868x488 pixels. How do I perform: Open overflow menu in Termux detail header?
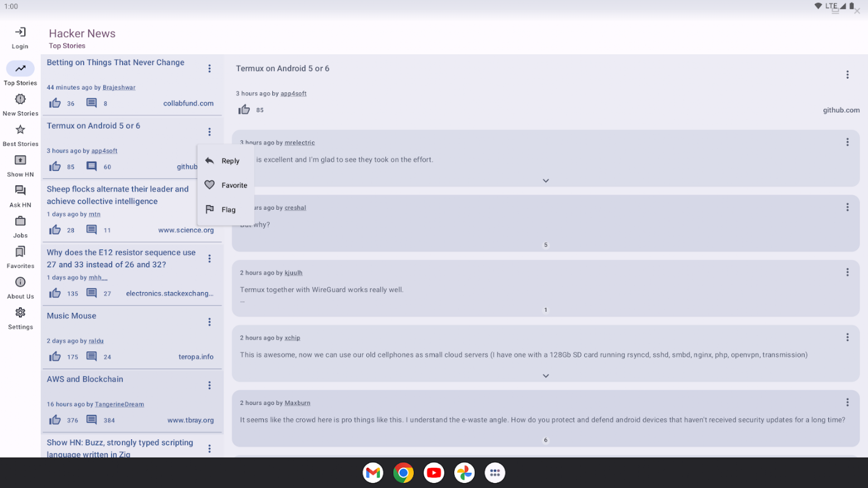point(847,75)
